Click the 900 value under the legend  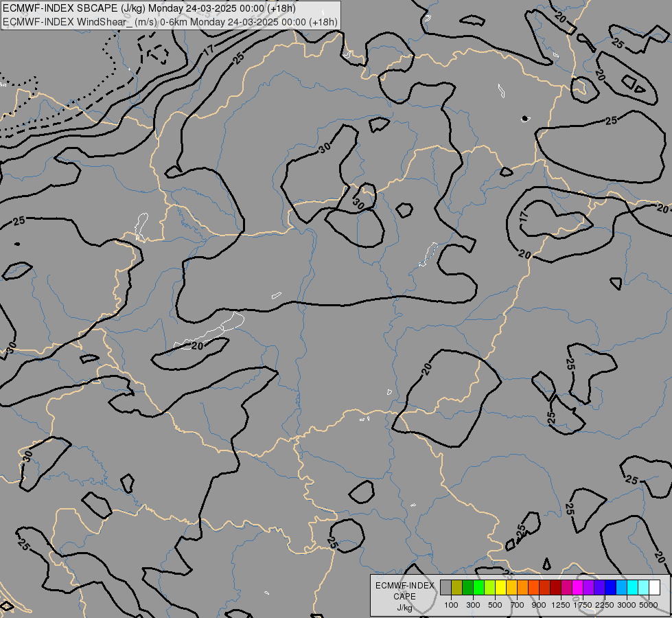pyautogui.click(x=539, y=605)
